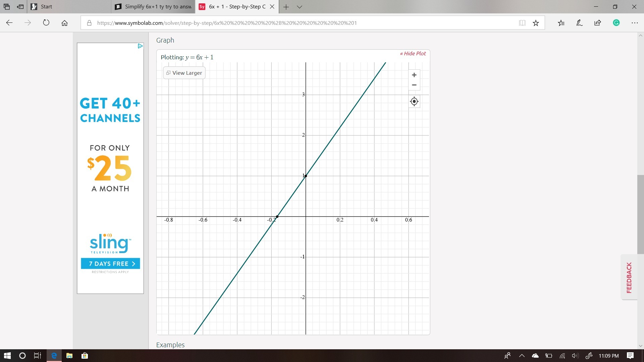Refresh the current page

coord(46,23)
